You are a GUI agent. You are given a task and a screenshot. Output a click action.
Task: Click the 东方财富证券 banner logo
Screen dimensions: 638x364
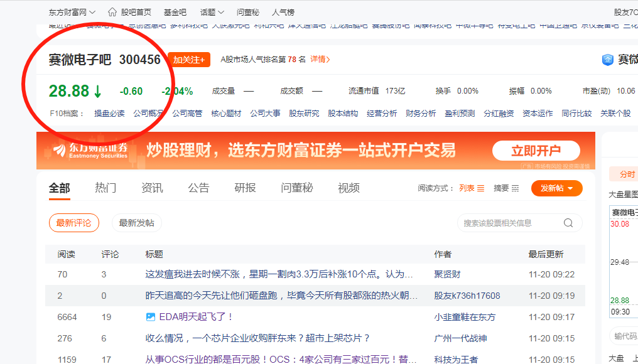tap(90, 151)
